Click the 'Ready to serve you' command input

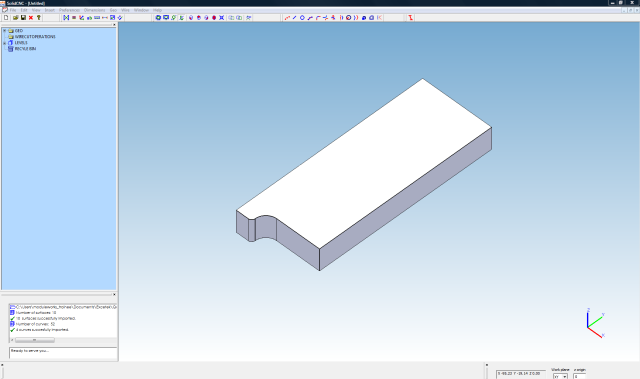point(63,353)
